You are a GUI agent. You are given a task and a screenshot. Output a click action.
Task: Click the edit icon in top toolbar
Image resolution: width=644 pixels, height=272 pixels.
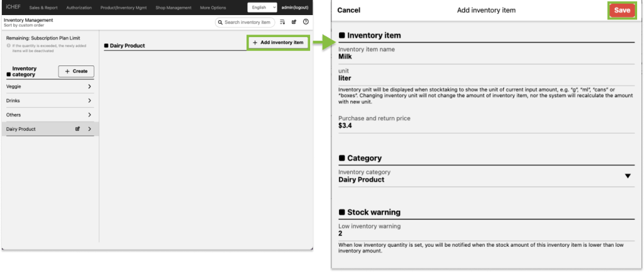click(x=294, y=22)
